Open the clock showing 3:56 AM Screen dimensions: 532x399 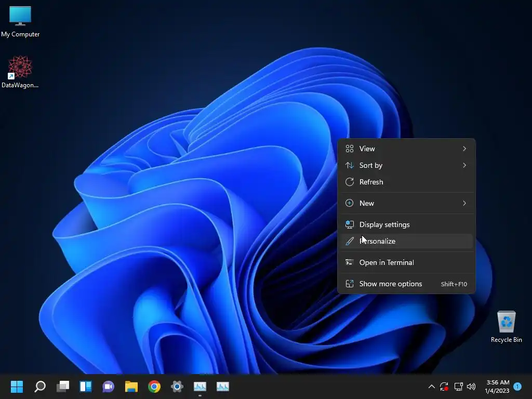tap(497, 387)
